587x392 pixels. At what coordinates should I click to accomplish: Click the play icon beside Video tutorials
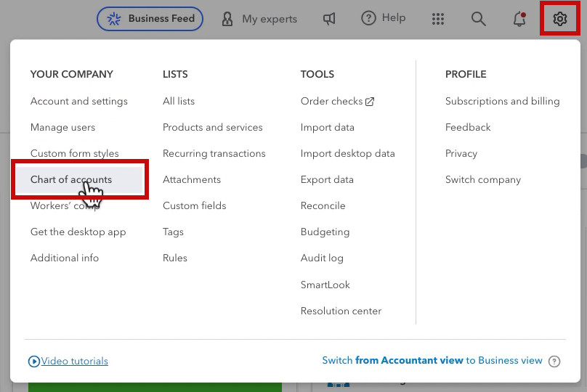pyautogui.click(x=33, y=362)
